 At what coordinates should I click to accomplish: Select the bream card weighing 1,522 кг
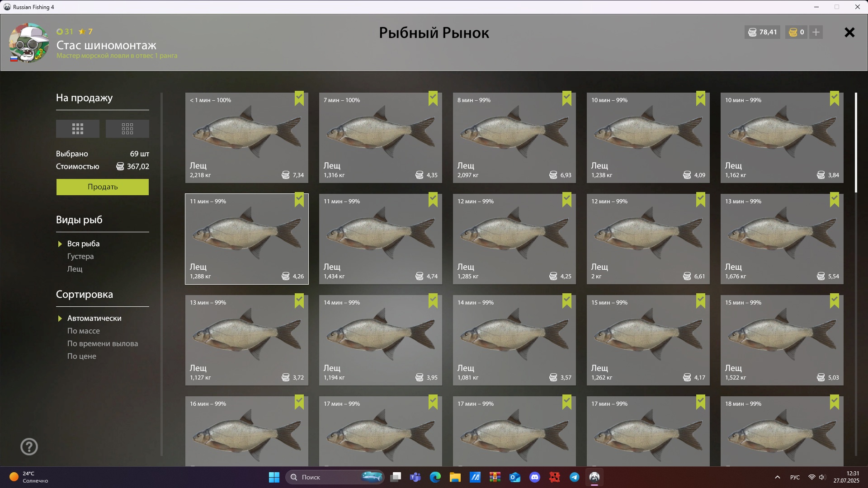(782, 340)
